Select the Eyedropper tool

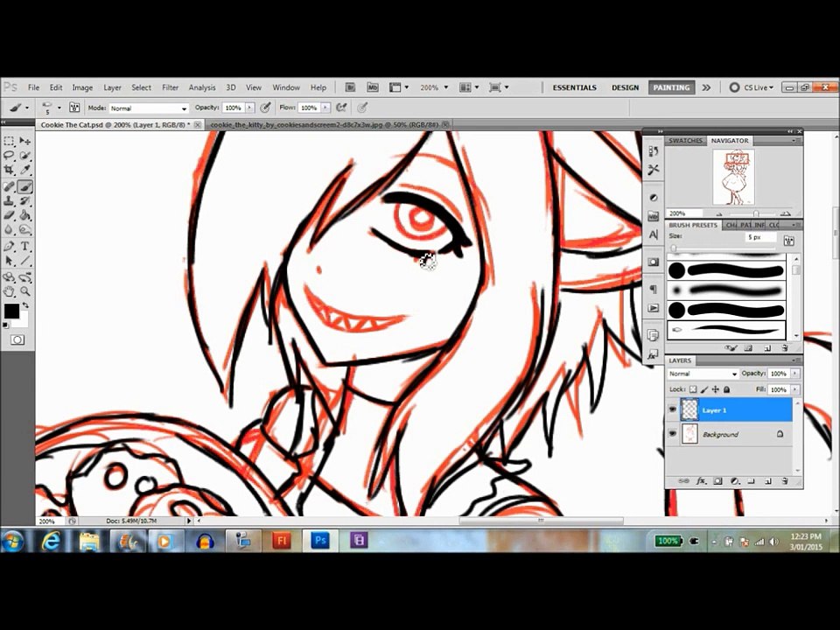pos(25,170)
